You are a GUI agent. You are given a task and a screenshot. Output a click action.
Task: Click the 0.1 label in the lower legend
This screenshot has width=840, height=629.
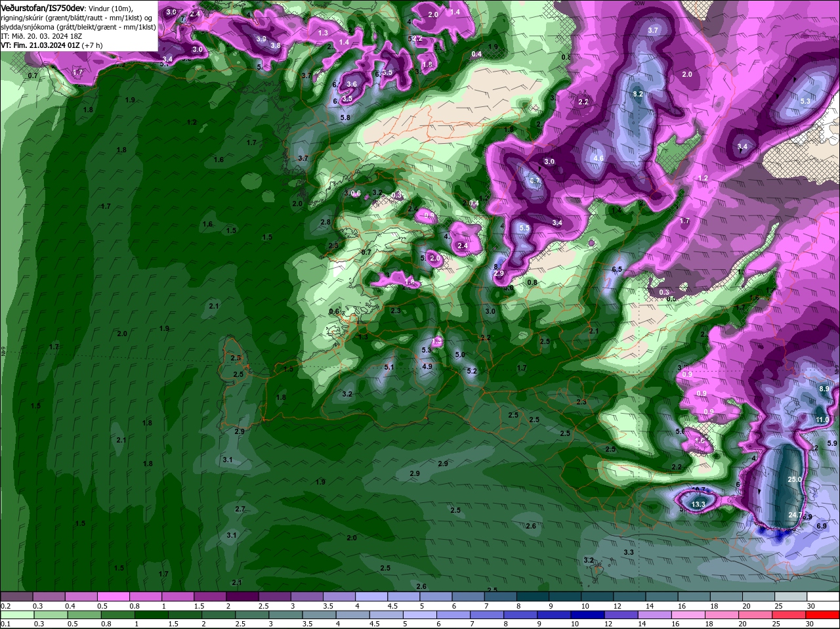tap(6, 624)
